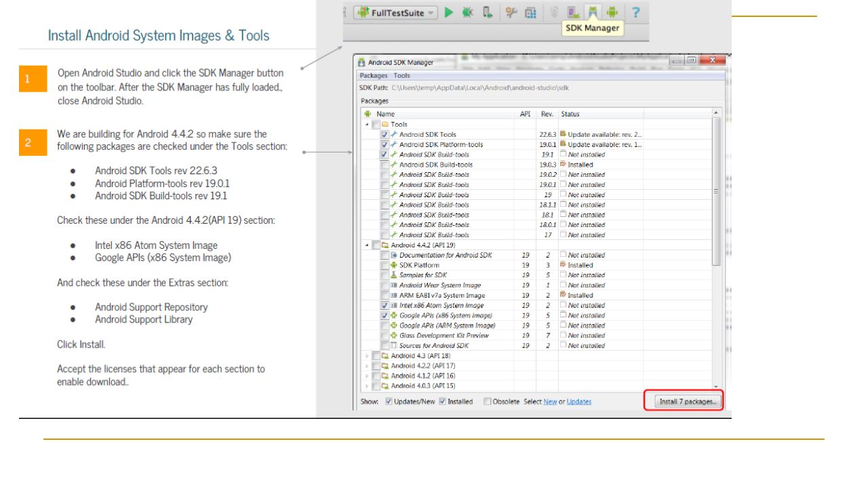The height and width of the screenshot is (488, 868).
Task: Run the app with the green play icon
Action: pyautogui.click(x=449, y=12)
